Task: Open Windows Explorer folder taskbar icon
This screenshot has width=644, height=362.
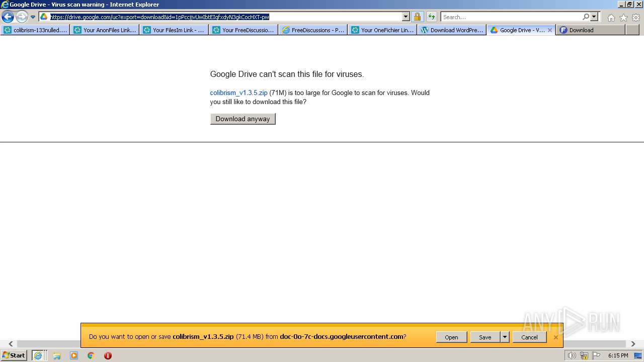Action: click(57, 355)
